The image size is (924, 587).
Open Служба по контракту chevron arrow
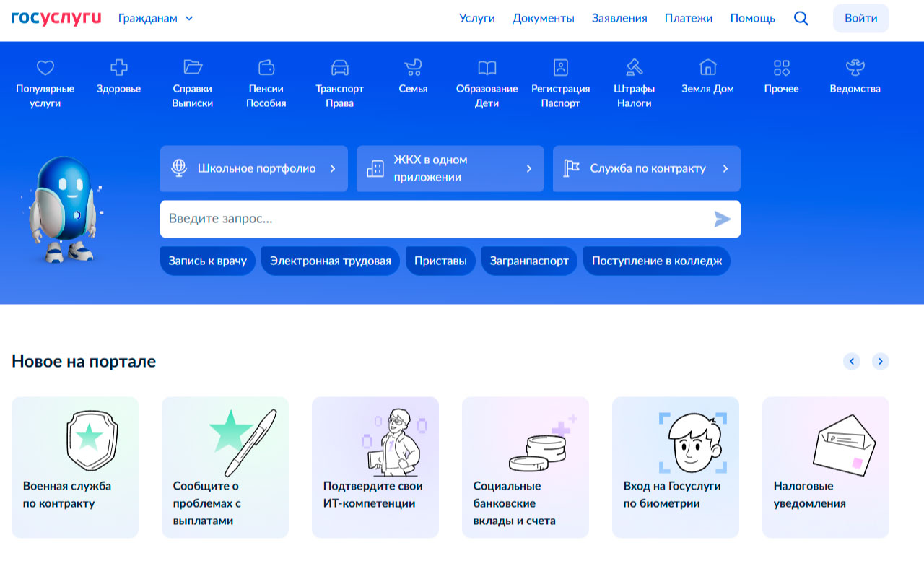[x=725, y=168]
